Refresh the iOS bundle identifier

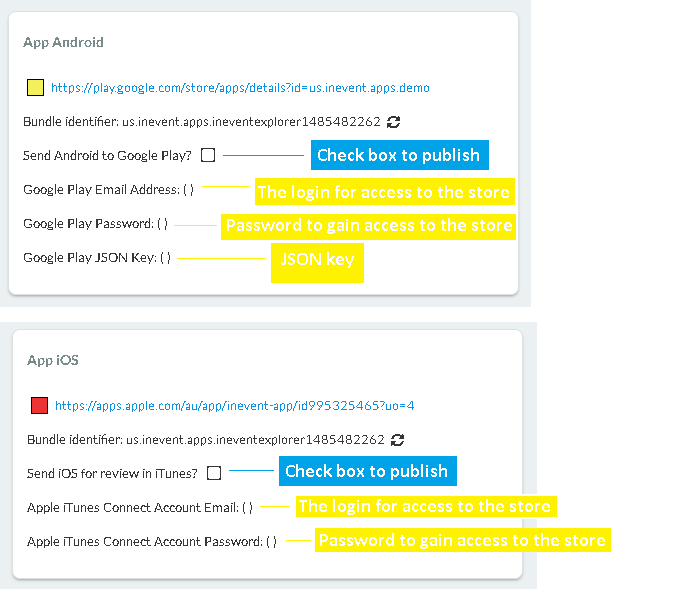tap(397, 440)
